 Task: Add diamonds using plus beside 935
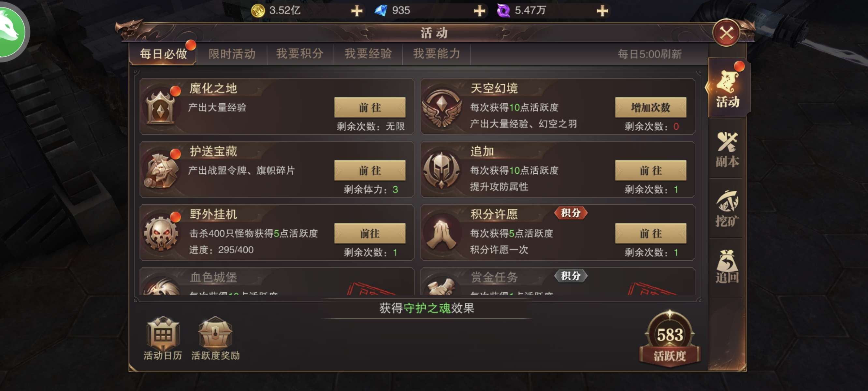tap(480, 11)
